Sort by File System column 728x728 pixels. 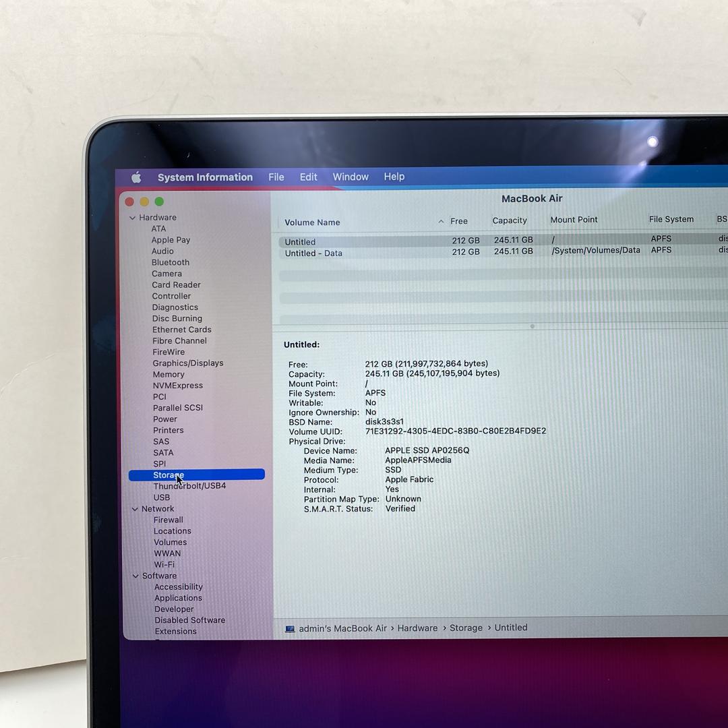click(671, 219)
